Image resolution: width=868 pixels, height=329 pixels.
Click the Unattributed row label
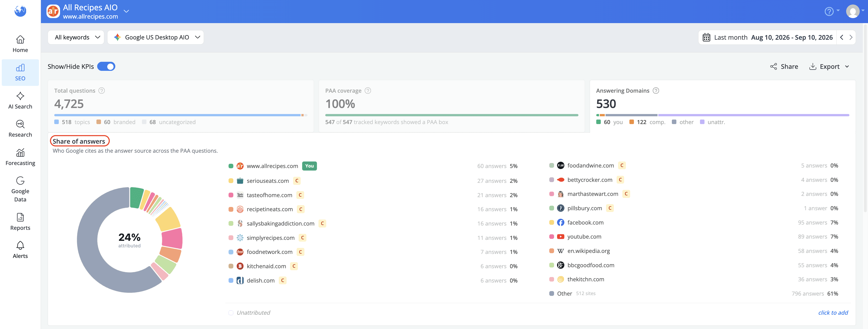[x=253, y=312]
